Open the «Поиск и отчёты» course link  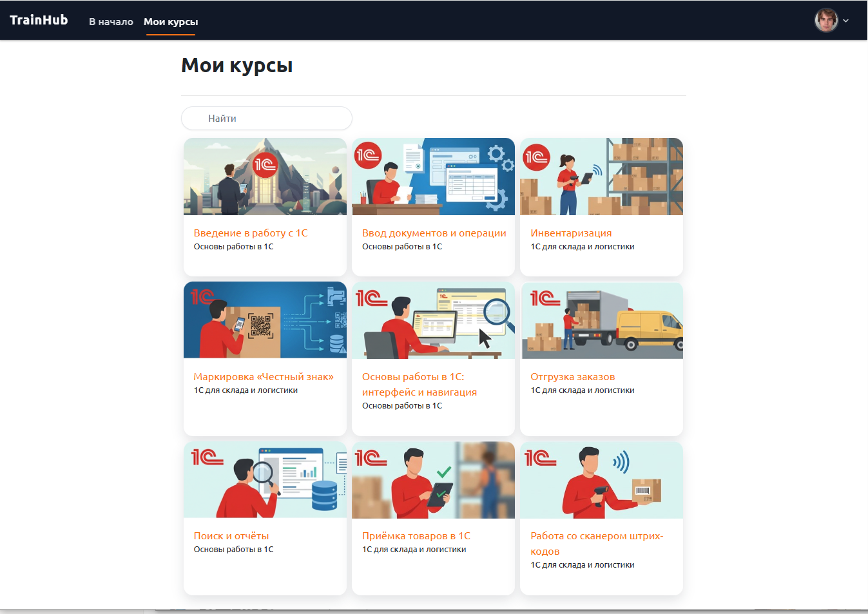pyautogui.click(x=231, y=536)
